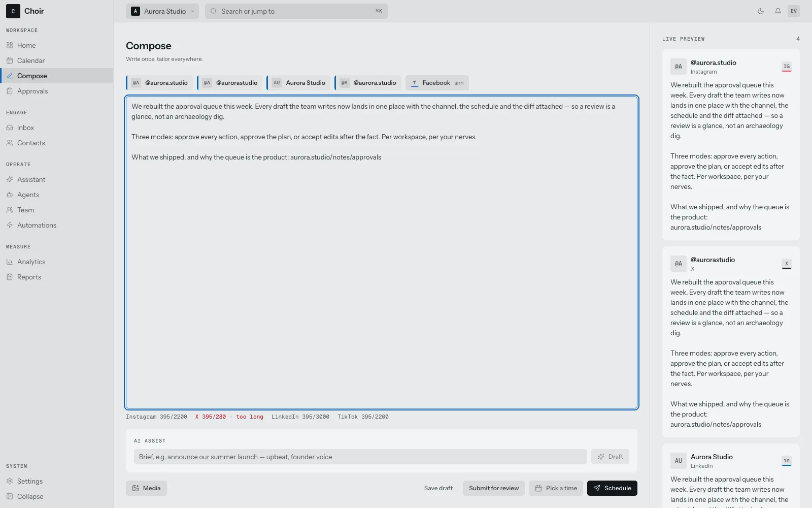Open the Pick a time picker

(556, 488)
